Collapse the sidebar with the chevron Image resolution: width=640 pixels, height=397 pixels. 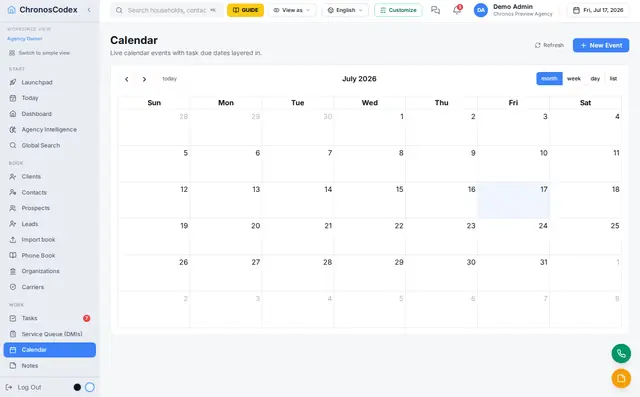click(x=89, y=10)
